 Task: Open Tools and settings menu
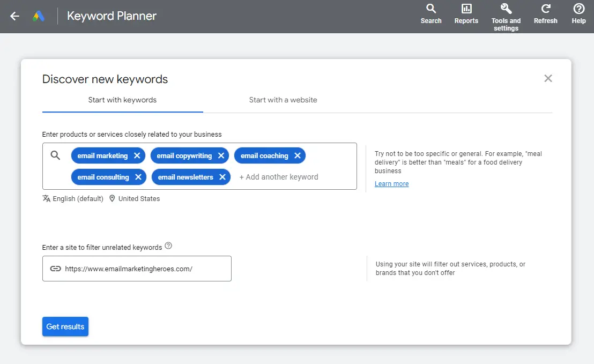[x=506, y=17]
